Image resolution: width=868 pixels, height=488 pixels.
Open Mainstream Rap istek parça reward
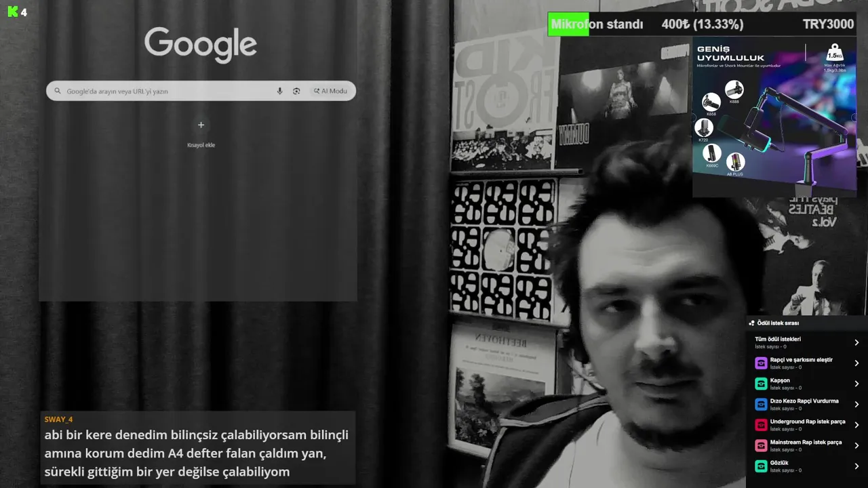tap(806, 445)
